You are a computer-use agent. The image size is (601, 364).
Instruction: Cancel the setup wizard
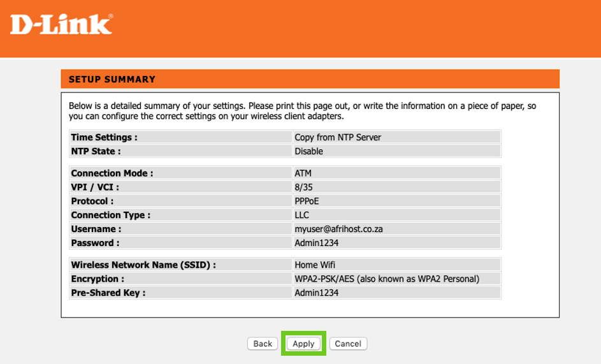pos(348,344)
